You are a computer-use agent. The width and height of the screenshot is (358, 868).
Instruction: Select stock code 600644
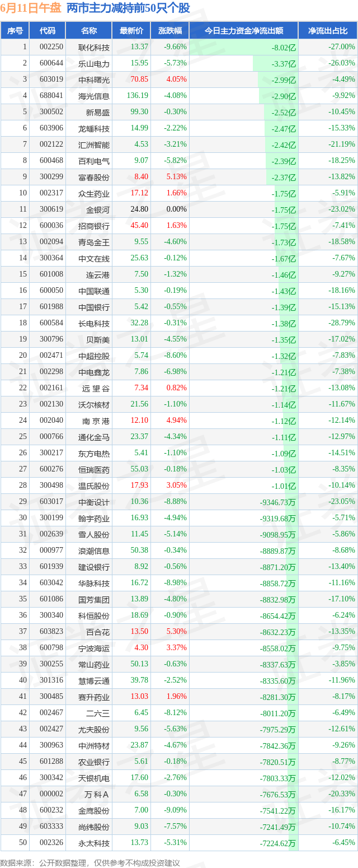[x=51, y=63]
